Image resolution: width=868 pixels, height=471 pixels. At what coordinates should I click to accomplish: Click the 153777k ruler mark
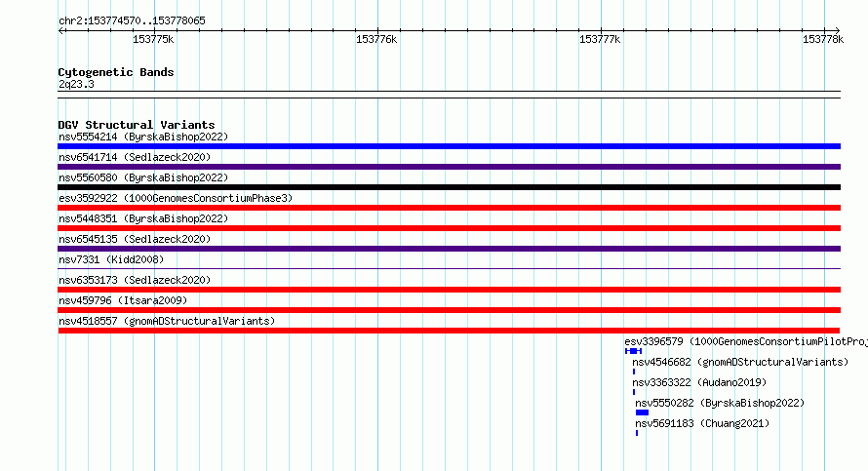pyautogui.click(x=600, y=39)
